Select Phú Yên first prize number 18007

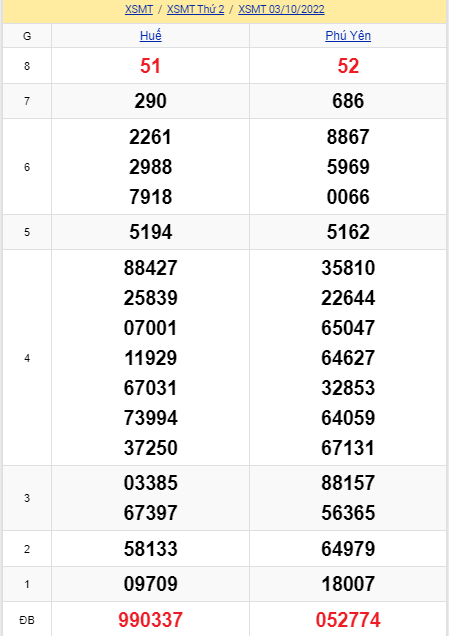(348, 584)
